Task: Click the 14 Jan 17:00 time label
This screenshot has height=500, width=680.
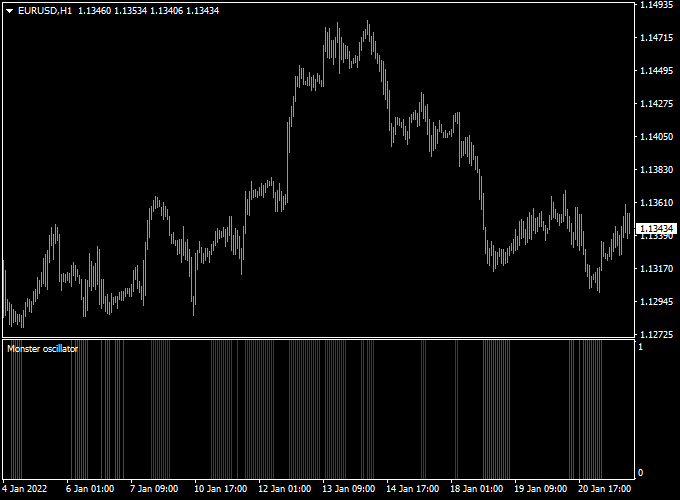Action: [x=412, y=489]
